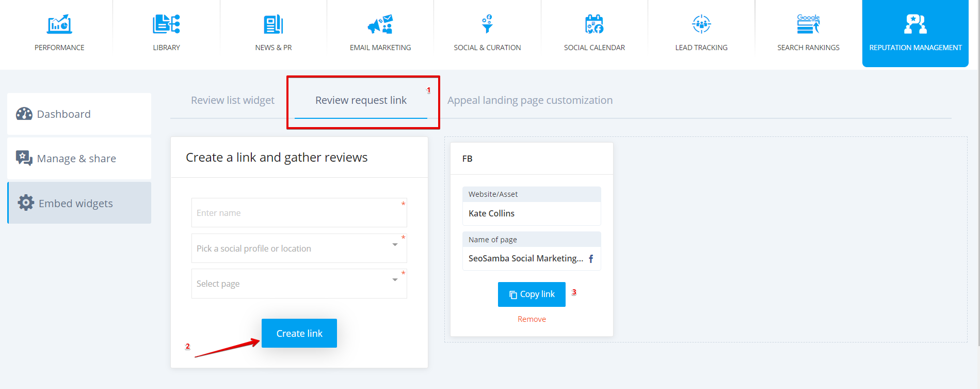Open the Email Marketing megaphone icon

[380, 24]
